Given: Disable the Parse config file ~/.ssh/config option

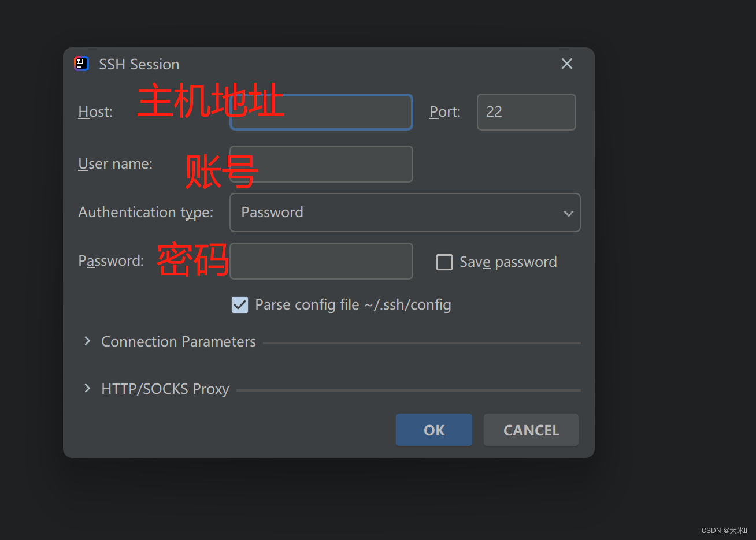Looking at the screenshot, I should tap(240, 304).
